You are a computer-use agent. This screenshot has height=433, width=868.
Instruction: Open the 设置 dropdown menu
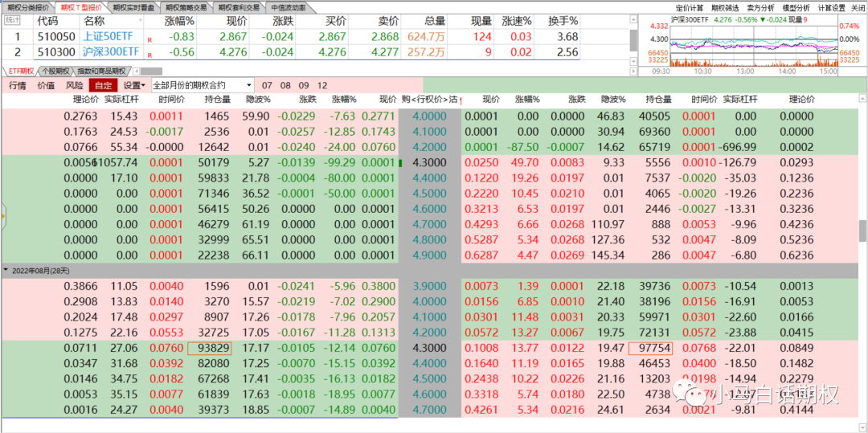point(133,85)
